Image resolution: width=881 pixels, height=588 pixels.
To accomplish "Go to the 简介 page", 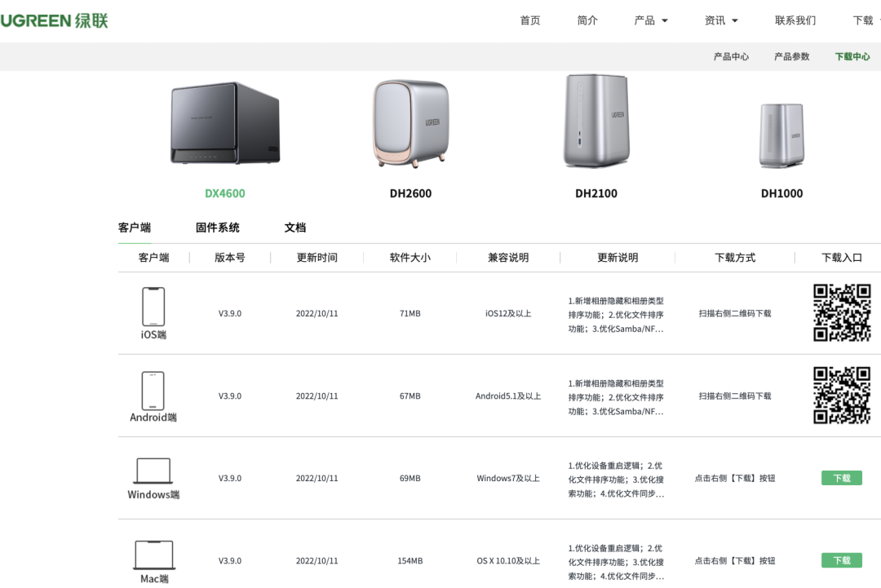I will click(587, 20).
